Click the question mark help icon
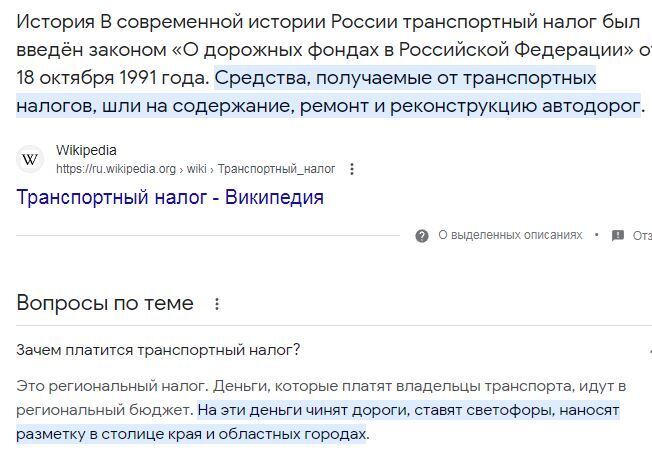 tap(422, 236)
